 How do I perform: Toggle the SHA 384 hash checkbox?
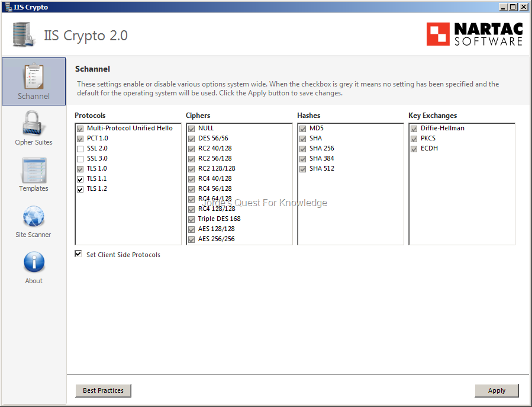tap(302, 159)
